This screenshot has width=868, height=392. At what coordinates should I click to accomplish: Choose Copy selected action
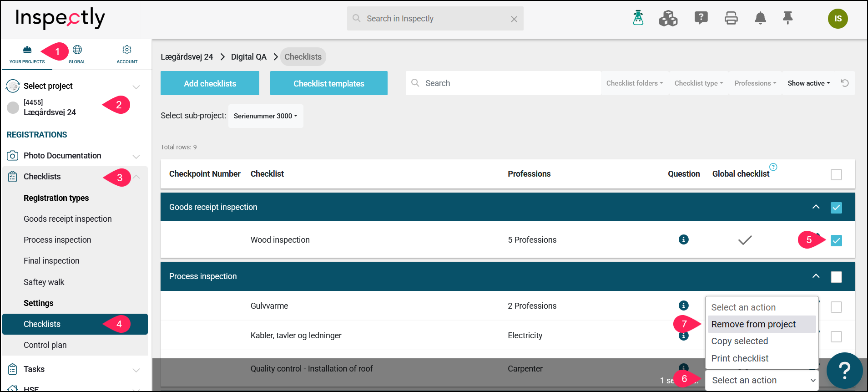point(762,341)
